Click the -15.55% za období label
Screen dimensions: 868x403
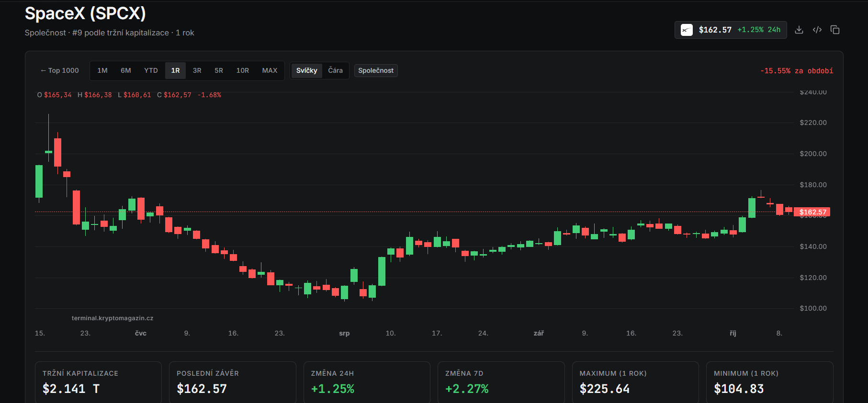(797, 71)
